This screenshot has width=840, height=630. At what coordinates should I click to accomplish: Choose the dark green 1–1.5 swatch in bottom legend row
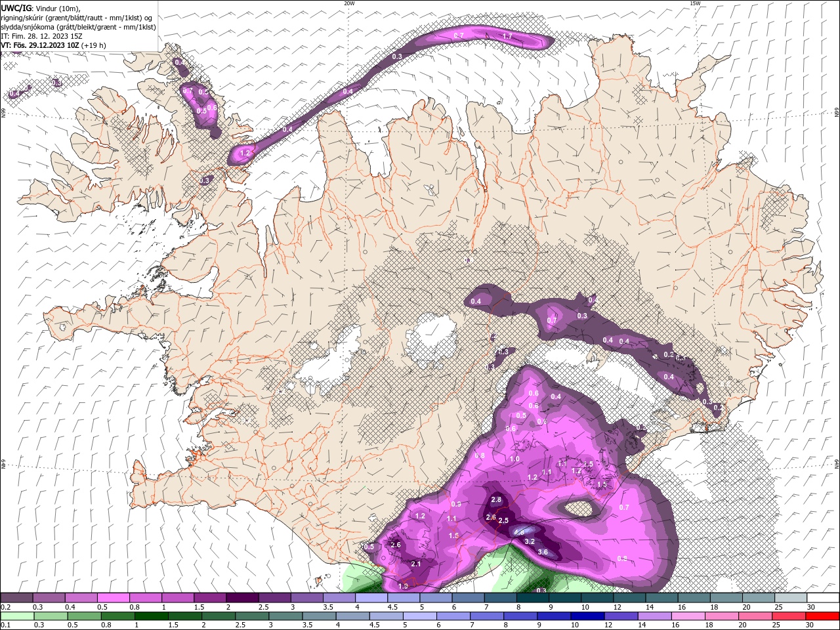tap(151, 616)
